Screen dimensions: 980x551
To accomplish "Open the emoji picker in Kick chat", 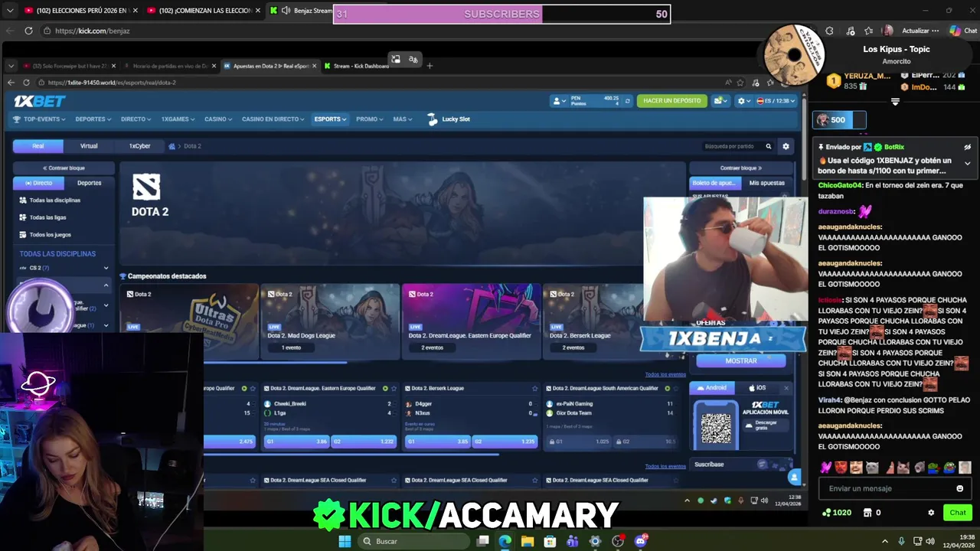I will point(960,488).
